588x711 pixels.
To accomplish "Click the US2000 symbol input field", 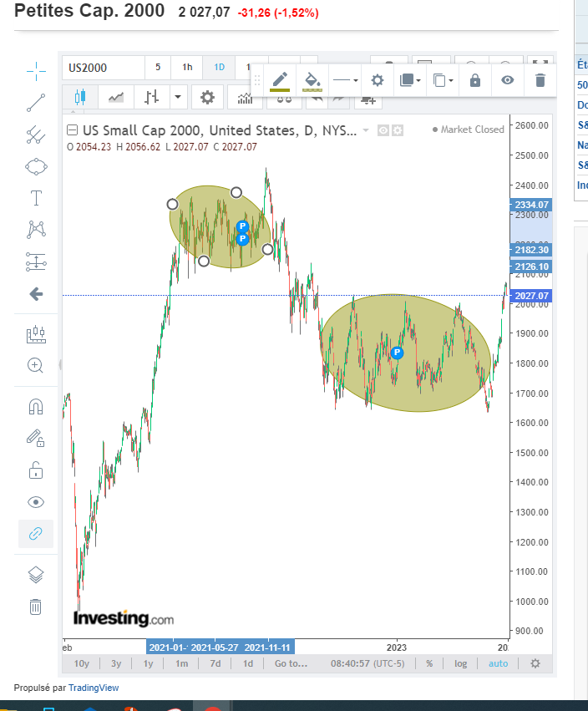I will [x=104, y=68].
